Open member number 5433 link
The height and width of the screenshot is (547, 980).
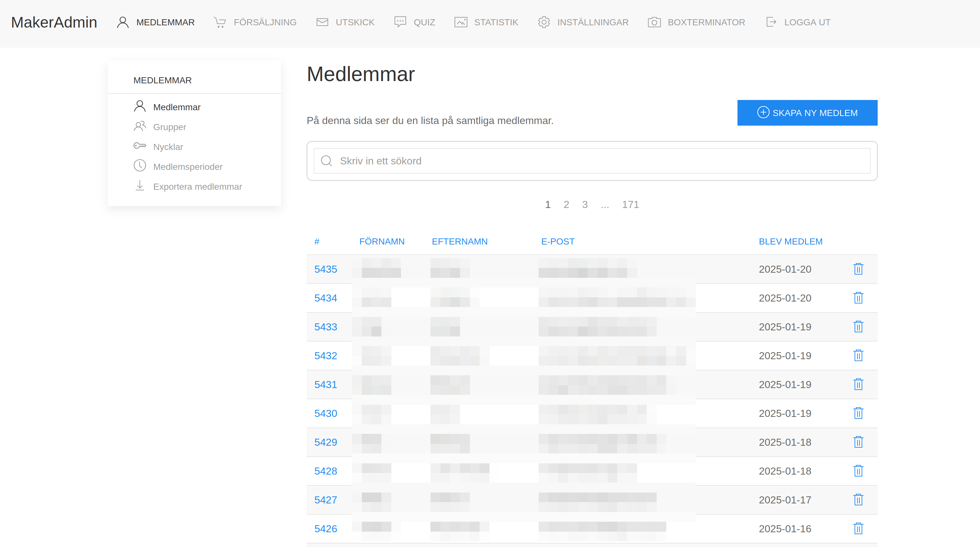[326, 327]
